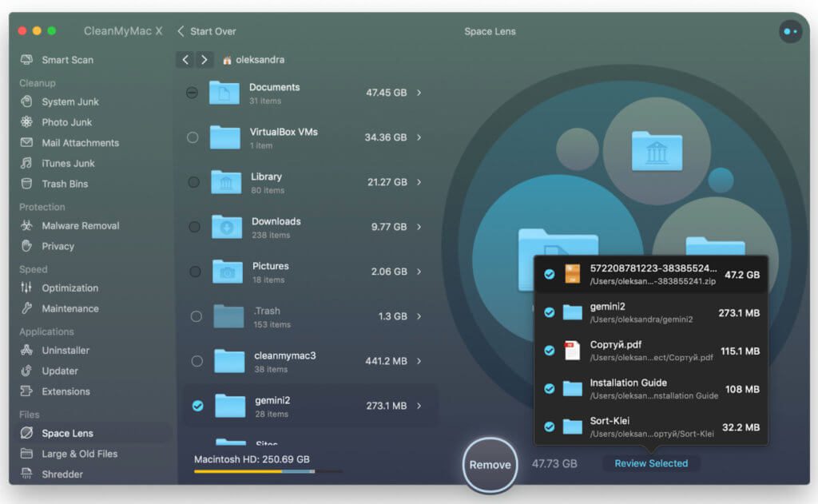The image size is (818, 504).
Task: Click the Library folder icon in list
Action: (x=226, y=182)
